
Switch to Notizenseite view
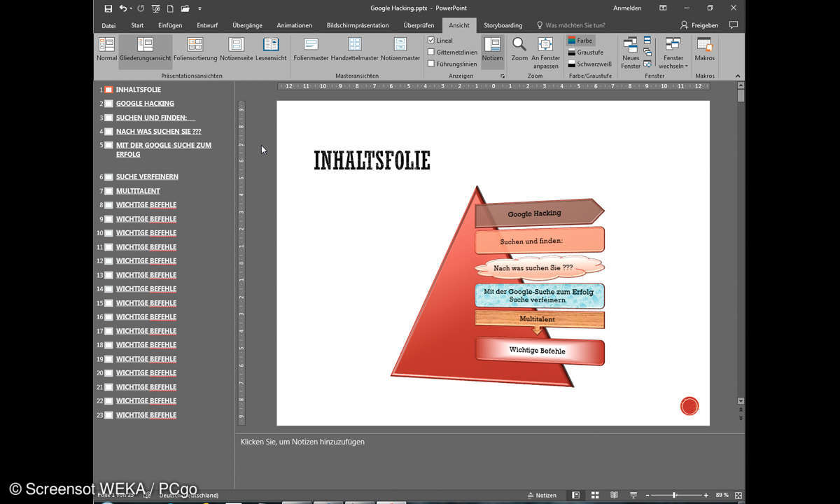pyautogui.click(x=237, y=50)
